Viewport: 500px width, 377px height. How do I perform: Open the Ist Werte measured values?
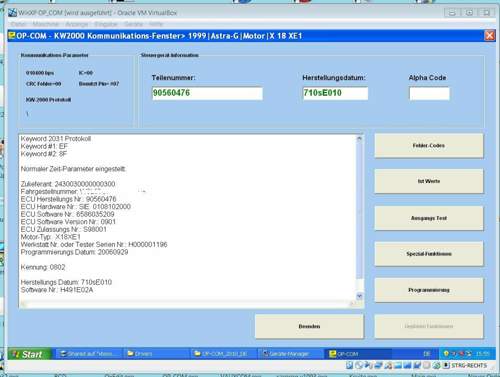[429, 181]
